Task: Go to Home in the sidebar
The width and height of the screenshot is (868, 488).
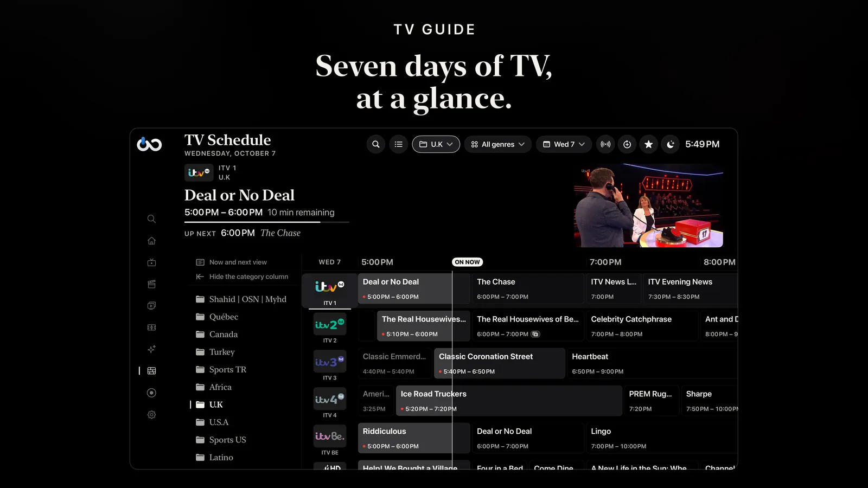Action: [152, 241]
